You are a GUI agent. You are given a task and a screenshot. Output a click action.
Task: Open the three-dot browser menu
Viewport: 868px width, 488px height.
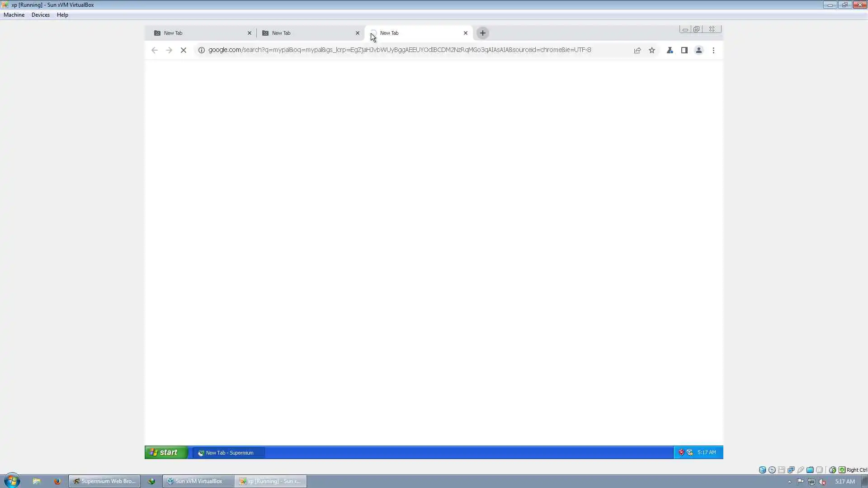(x=713, y=50)
